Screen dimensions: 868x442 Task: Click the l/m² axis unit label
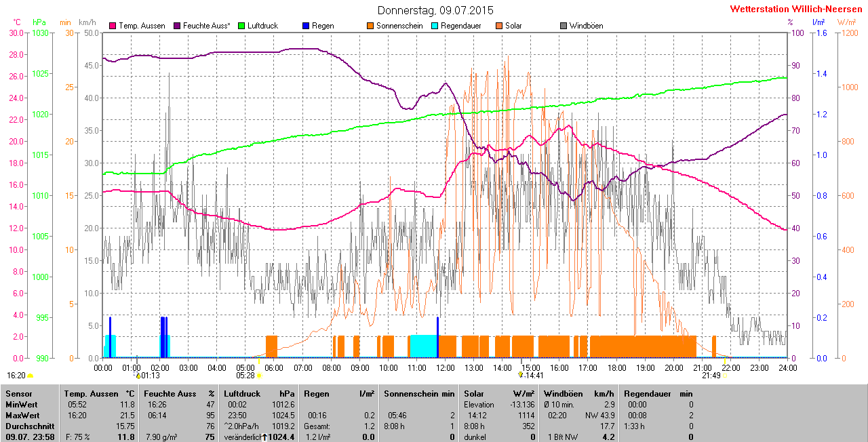click(x=818, y=22)
